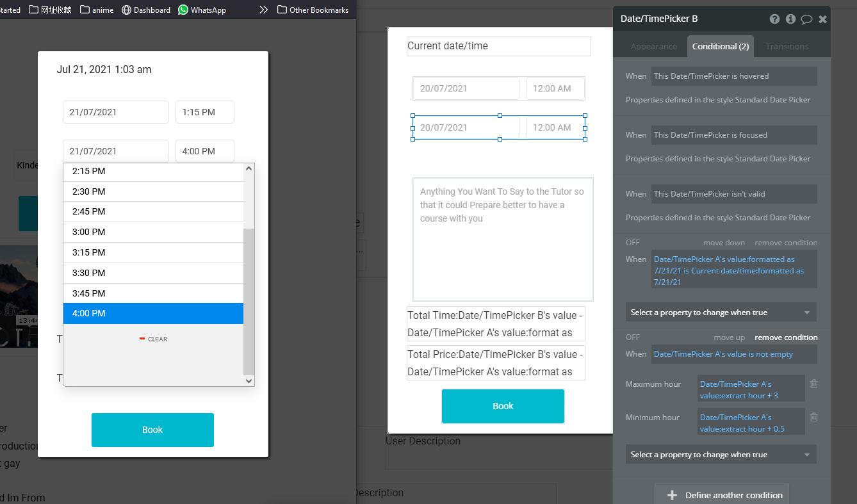The width and height of the screenshot is (857, 504).
Task: Edit 'Date/TimePicker A's value is not empty' expression
Action: pos(734,354)
